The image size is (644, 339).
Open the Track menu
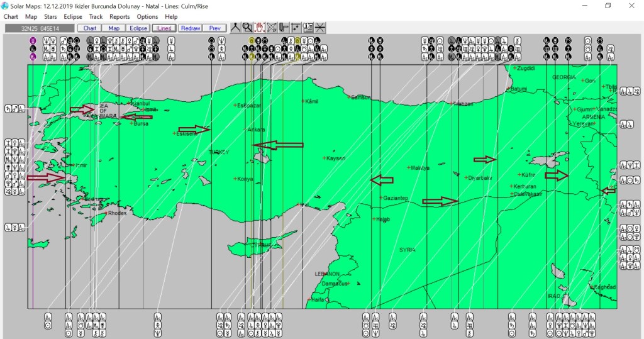click(x=96, y=16)
